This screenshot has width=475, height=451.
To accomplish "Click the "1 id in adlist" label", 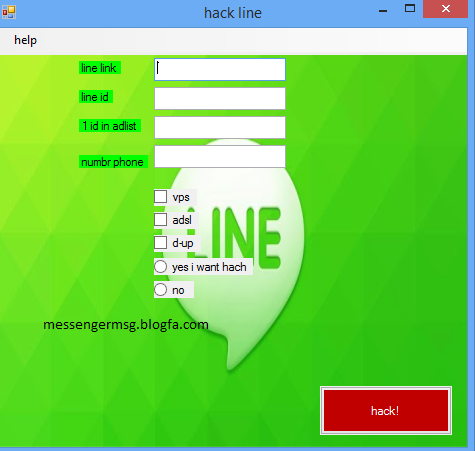I will coord(110,126).
